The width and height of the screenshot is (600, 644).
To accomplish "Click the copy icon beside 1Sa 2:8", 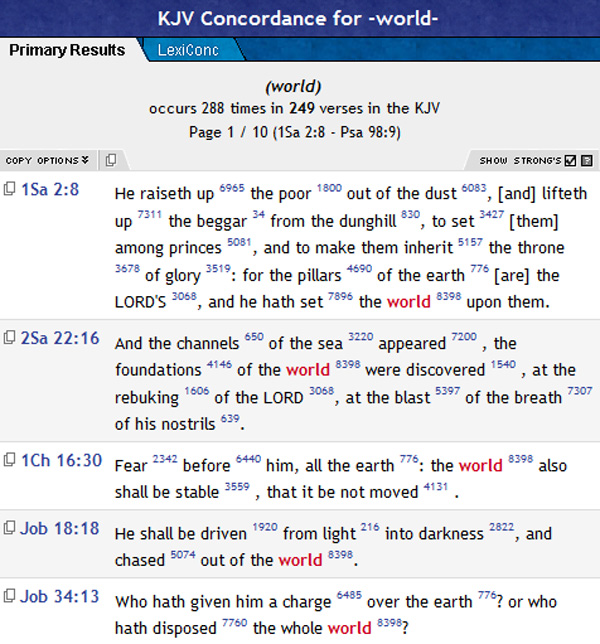I will tap(9, 189).
